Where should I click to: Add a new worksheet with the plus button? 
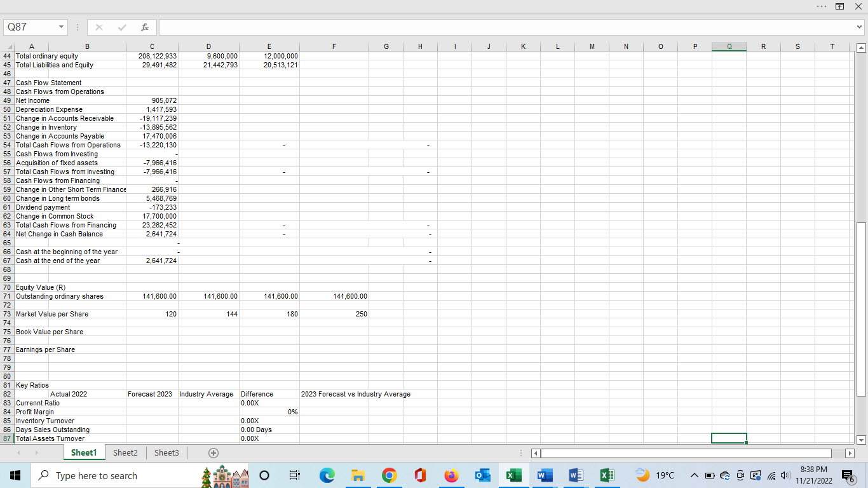(x=213, y=453)
